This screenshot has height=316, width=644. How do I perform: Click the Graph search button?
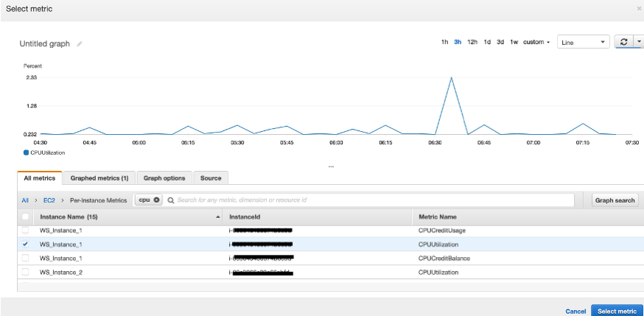[x=615, y=200]
